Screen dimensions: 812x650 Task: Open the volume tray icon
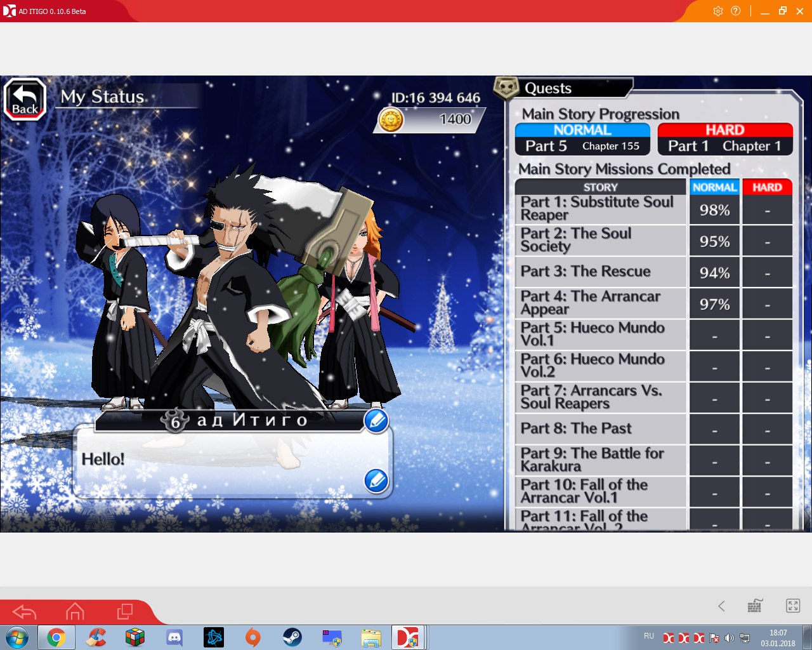[730, 638]
